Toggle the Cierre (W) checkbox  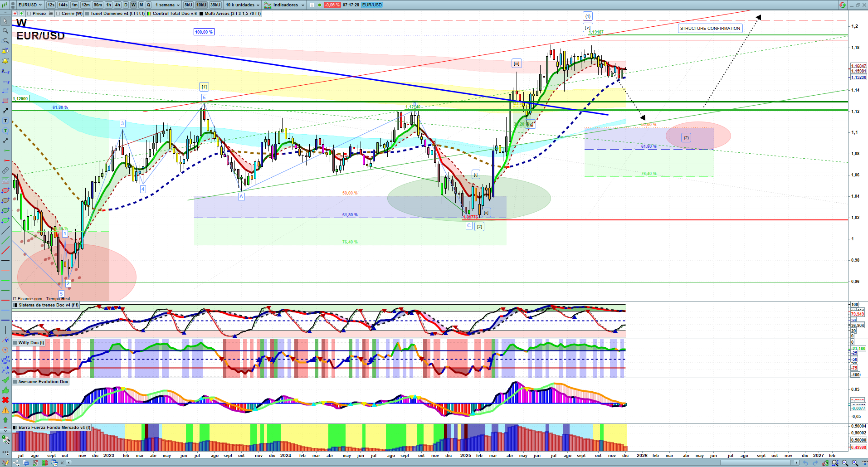[x=58, y=14]
